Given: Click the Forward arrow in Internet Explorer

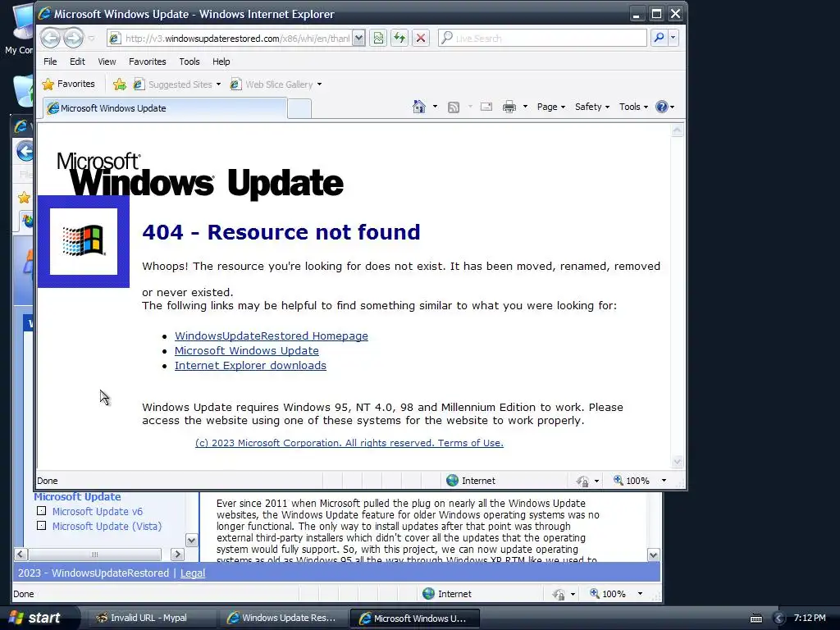Looking at the screenshot, I should [x=73, y=38].
